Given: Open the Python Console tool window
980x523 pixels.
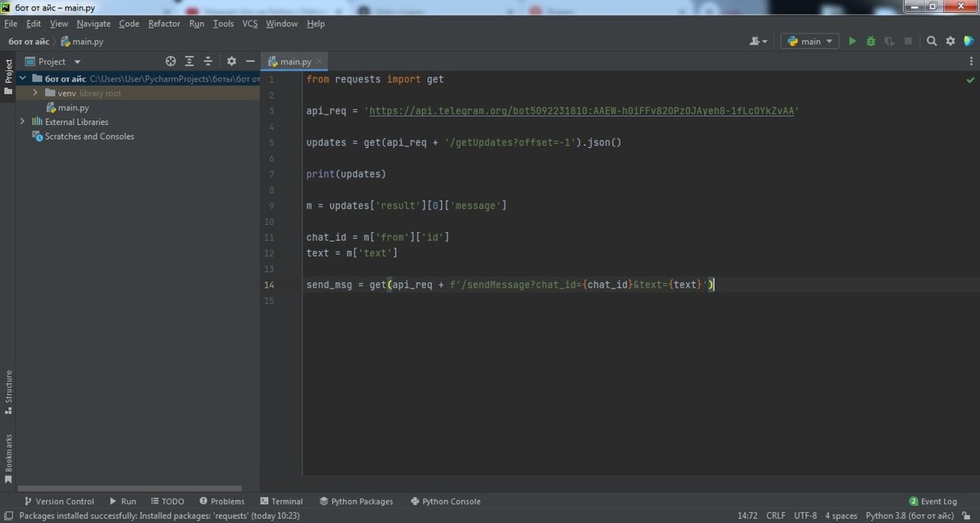Looking at the screenshot, I should [445, 501].
